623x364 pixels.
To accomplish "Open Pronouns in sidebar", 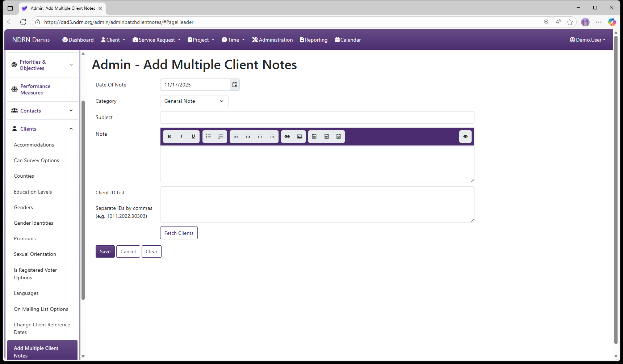I will pos(25,238).
